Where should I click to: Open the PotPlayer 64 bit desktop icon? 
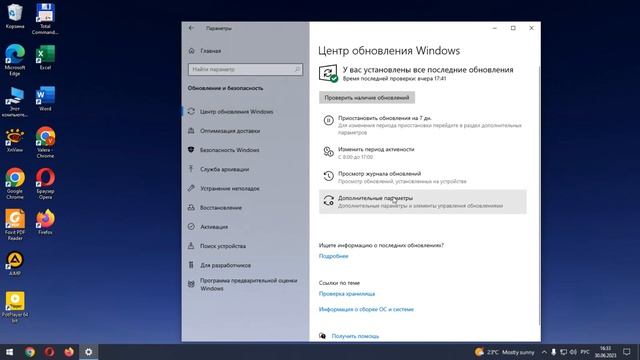(x=15, y=307)
